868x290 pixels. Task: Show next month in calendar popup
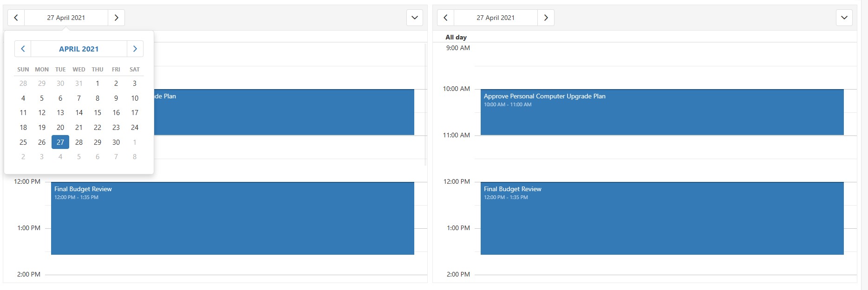click(135, 49)
